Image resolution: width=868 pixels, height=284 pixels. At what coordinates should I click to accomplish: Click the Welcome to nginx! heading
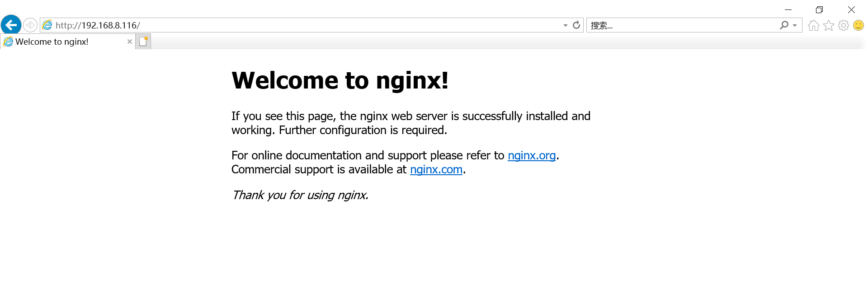point(340,80)
